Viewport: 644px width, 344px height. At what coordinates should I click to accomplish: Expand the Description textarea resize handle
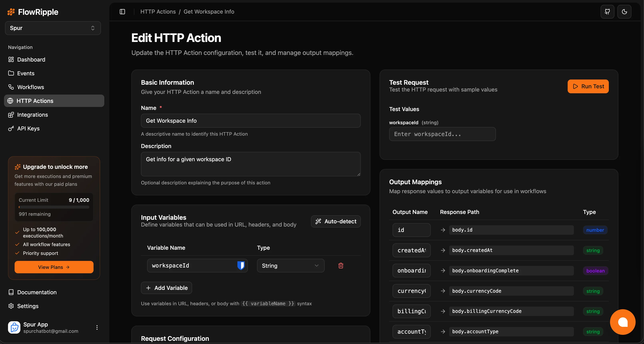click(359, 174)
